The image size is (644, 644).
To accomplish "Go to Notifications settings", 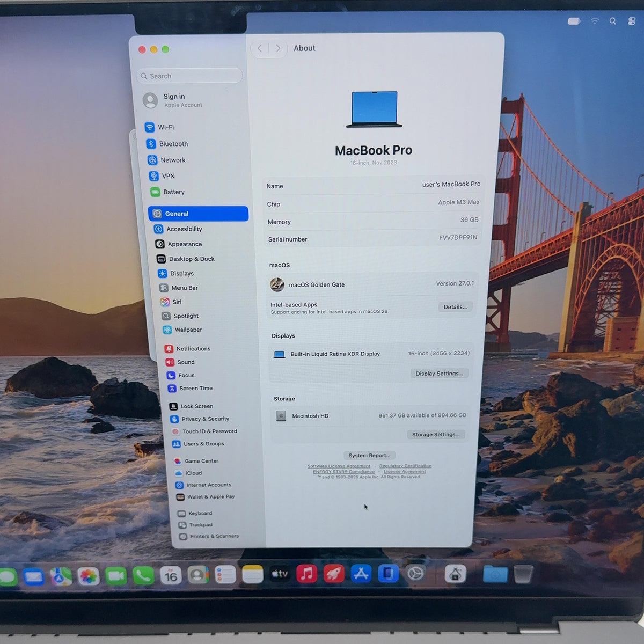I will pos(187,349).
